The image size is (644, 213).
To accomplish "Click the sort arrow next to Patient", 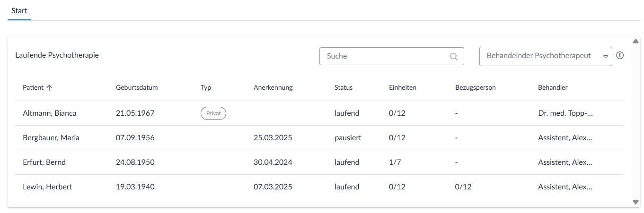I will tap(49, 87).
